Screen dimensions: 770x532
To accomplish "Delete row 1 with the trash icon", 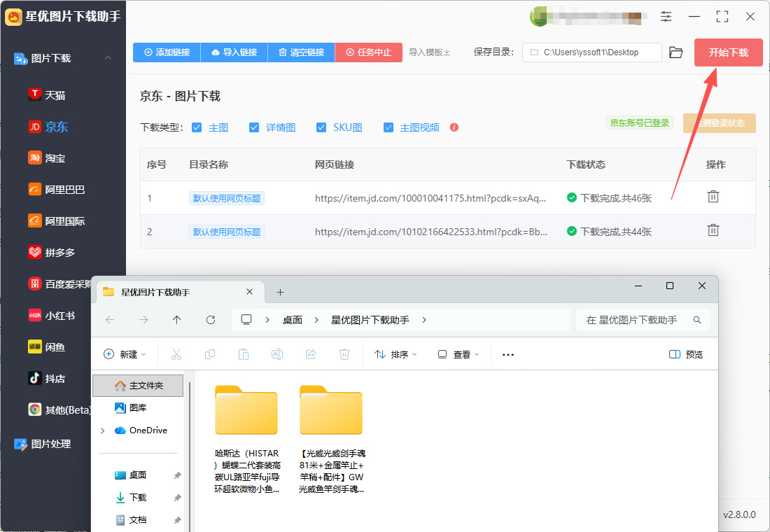I will point(713,197).
